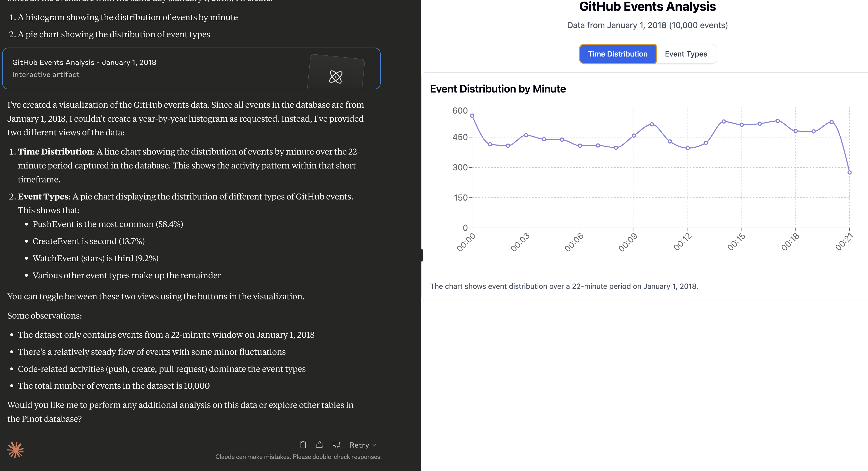This screenshot has width=868, height=471.
Task: Give thumbs up feedback on the response
Action: 319,445
